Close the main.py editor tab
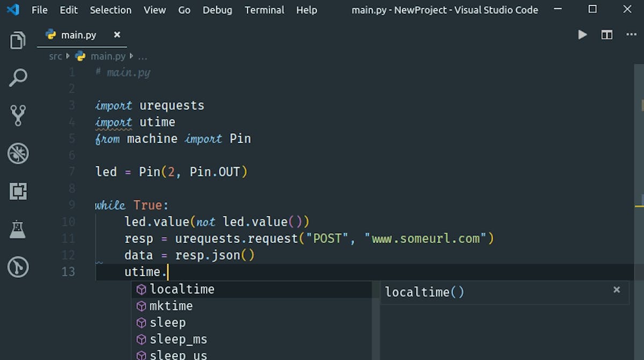This screenshot has width=644, height=360. (117, 35)
